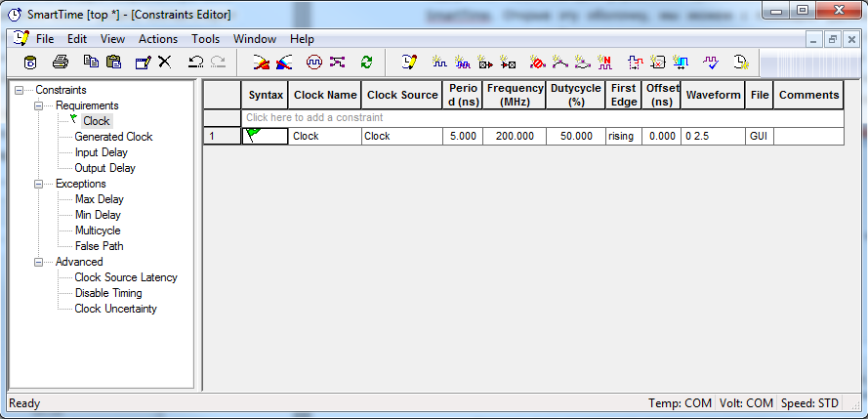Select Generated Clock tree item

point(113,137)
